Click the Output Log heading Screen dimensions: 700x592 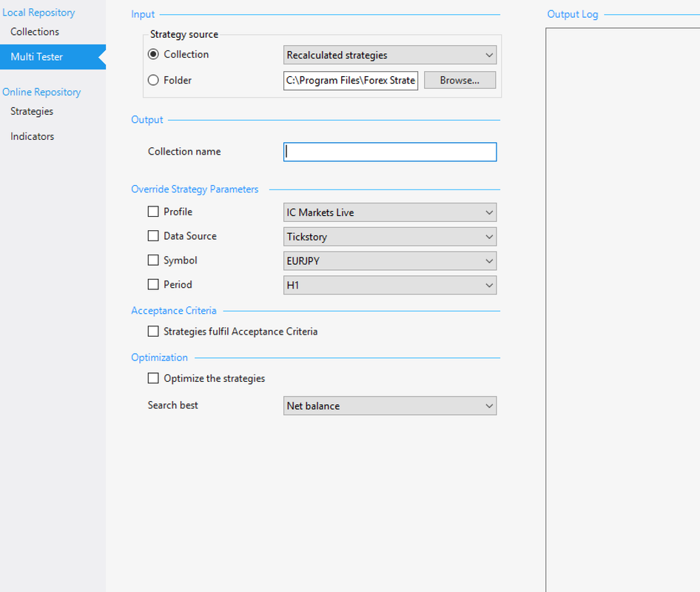(x=572, y=14)
